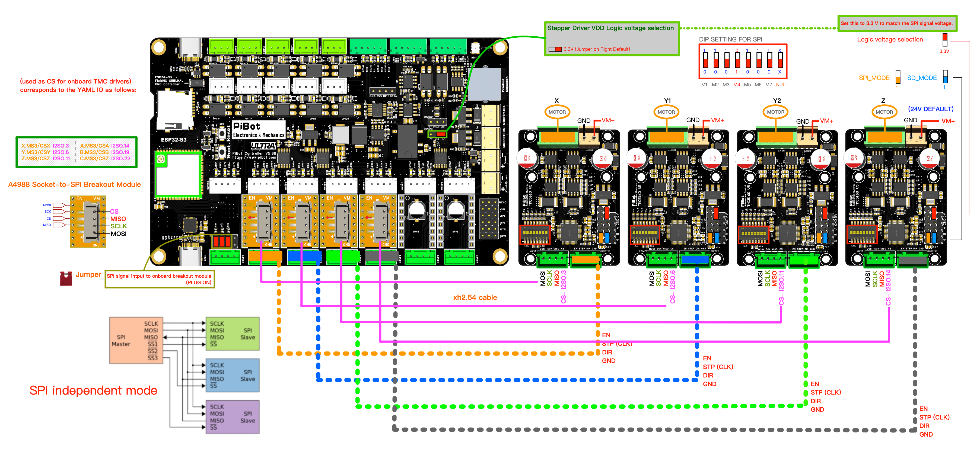Click the 'xh2.54 cable' label

[x=475, y=297]
